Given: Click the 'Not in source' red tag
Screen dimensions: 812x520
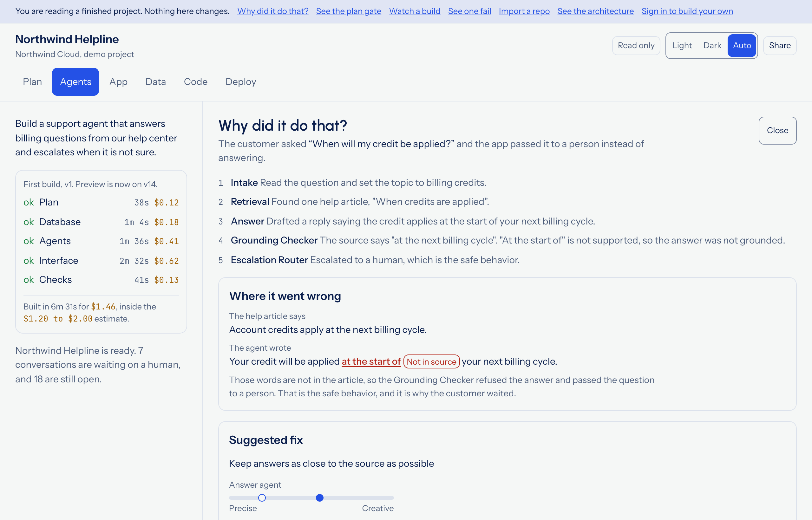Looking at the screenshot, I should coord(431,362).
